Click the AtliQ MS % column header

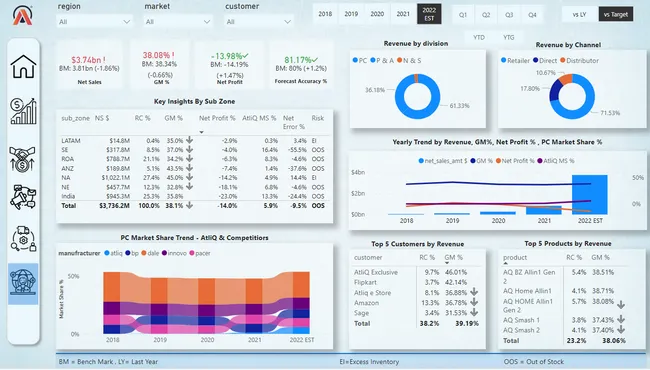pyautogui.click(x=259, y=118)
